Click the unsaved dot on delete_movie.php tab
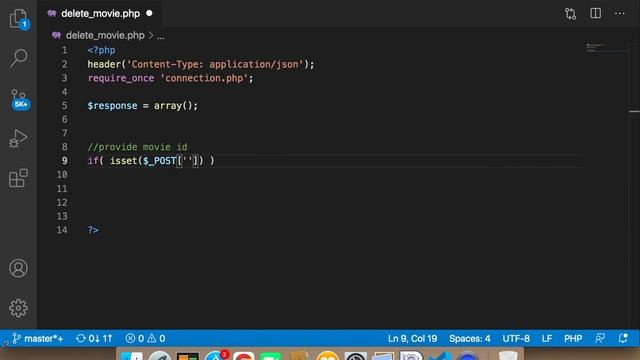 (x=149, y=13)
